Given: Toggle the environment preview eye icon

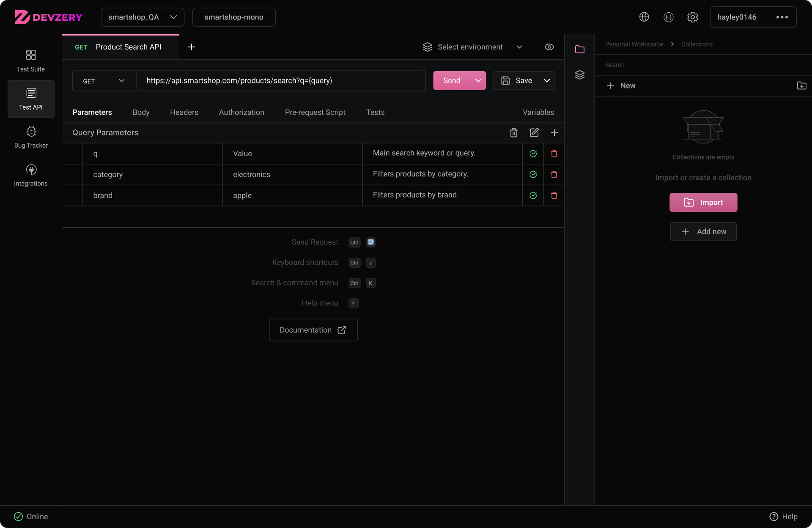Looking at the screenshot, I should (x=549, y=47).
